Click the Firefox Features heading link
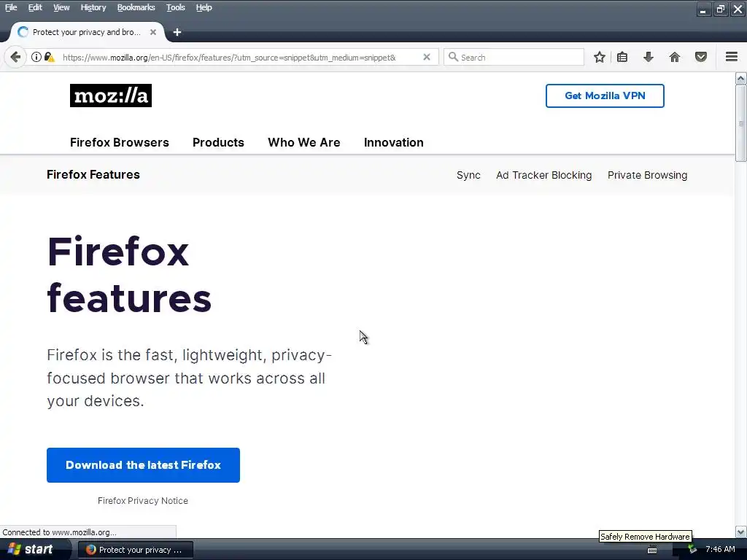The width and height of the screenshot is (747, 560). pyautogui.click(x=93, y=175)
